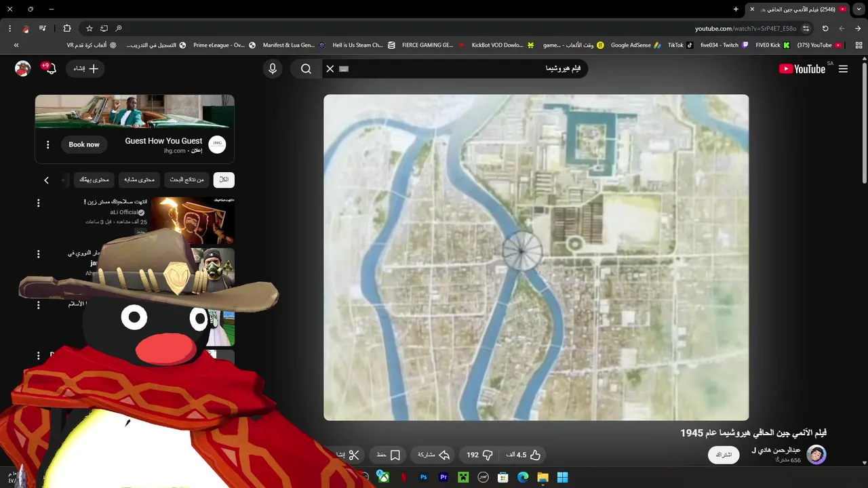
Task: Open a new browser tab
Action: pyautogui.click(x=736, y=9)
